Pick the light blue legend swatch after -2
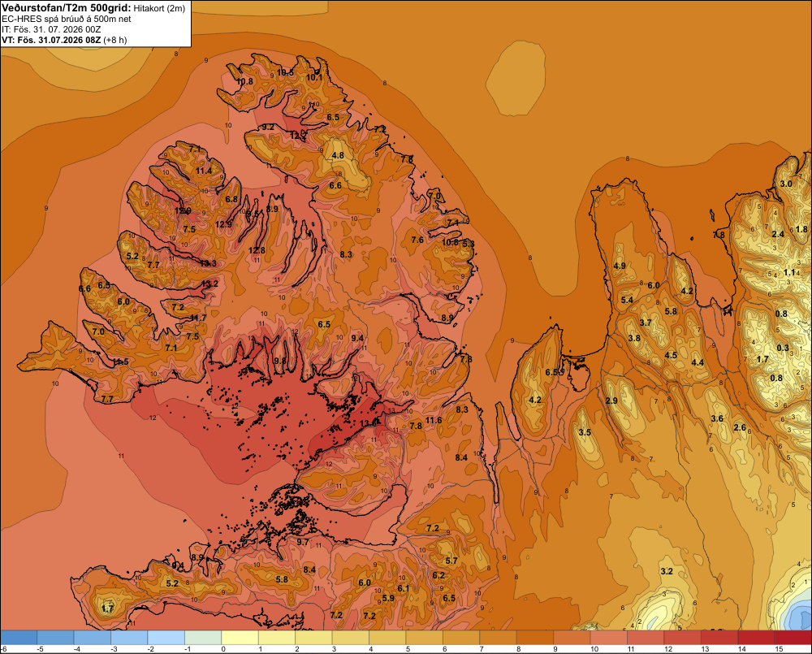Viewport: 812px width, 654px height. tap(166, 638)
